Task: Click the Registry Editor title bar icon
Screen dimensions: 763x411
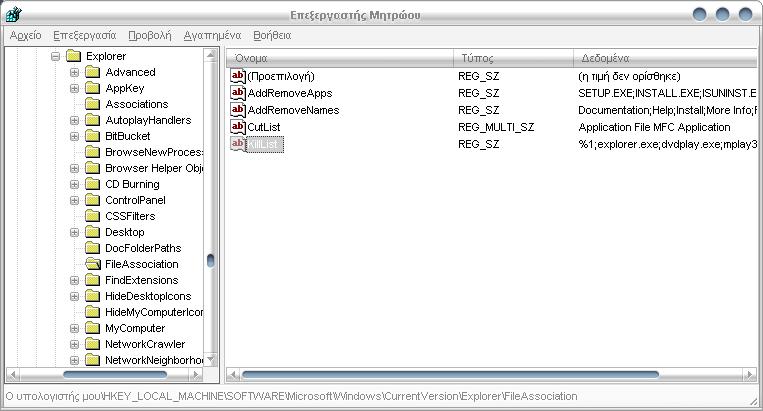Action: click(x=14, y=14)
